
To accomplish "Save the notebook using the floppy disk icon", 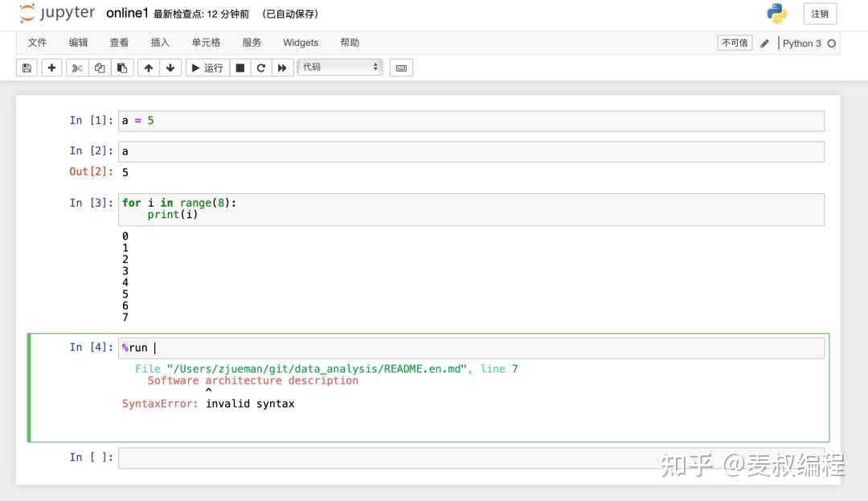I will click(x=27, y=68).
